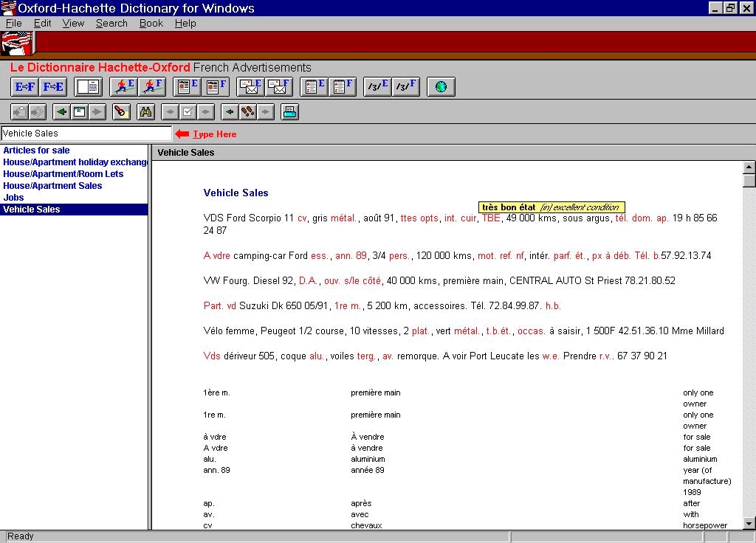Switch to English-to-French dictionary (E⇒F)
756x543 pixels.
tap(24, 87)
